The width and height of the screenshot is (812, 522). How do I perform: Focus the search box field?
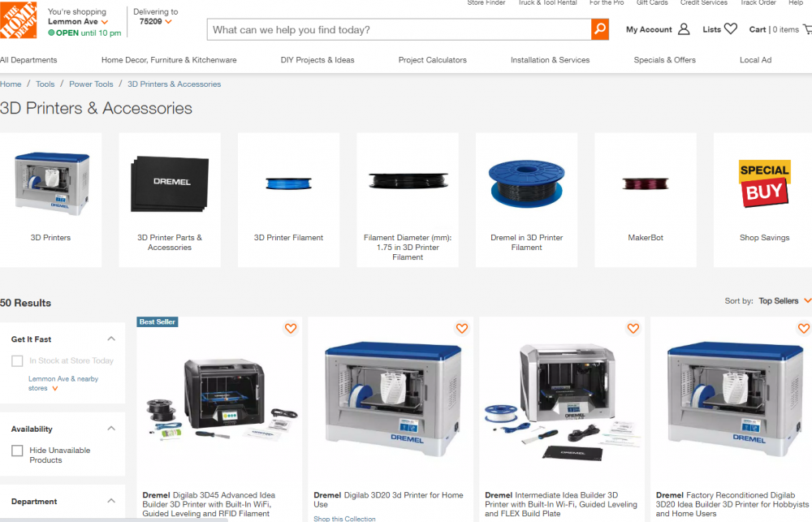399,29
